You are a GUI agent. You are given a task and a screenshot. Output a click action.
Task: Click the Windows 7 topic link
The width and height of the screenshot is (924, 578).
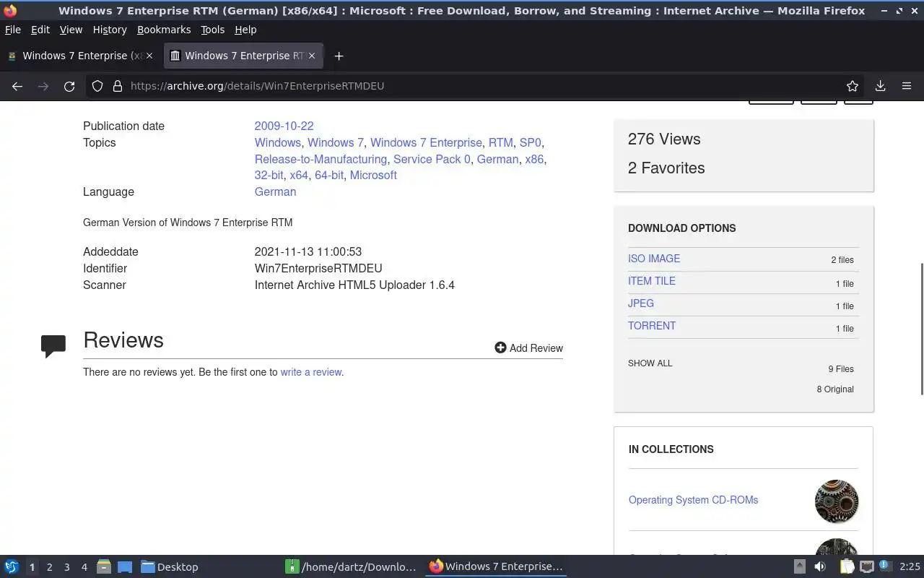336,142
